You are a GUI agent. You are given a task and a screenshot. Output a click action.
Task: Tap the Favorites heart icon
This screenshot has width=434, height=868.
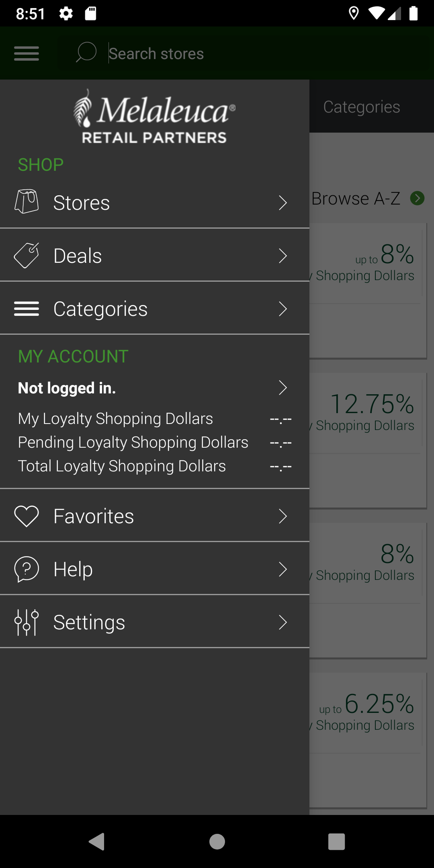[27, 516]
